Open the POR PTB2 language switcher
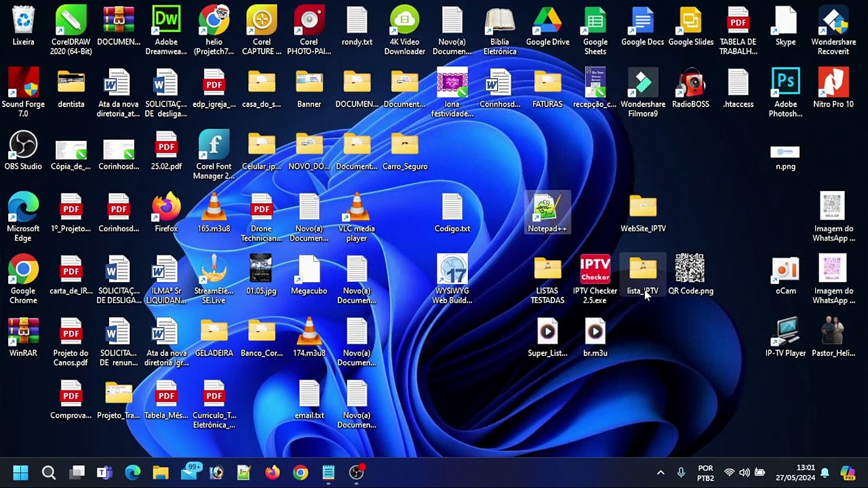The width and height of the screenshot is (868, 488). (705, 472)
